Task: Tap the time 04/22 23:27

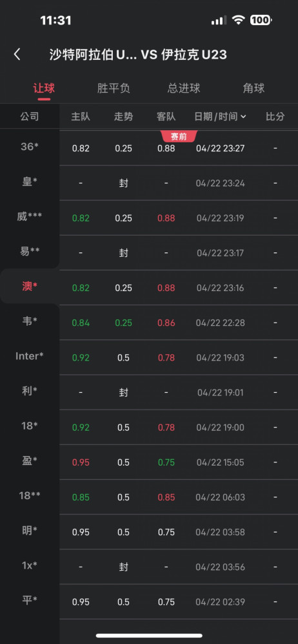Action: 220,148
